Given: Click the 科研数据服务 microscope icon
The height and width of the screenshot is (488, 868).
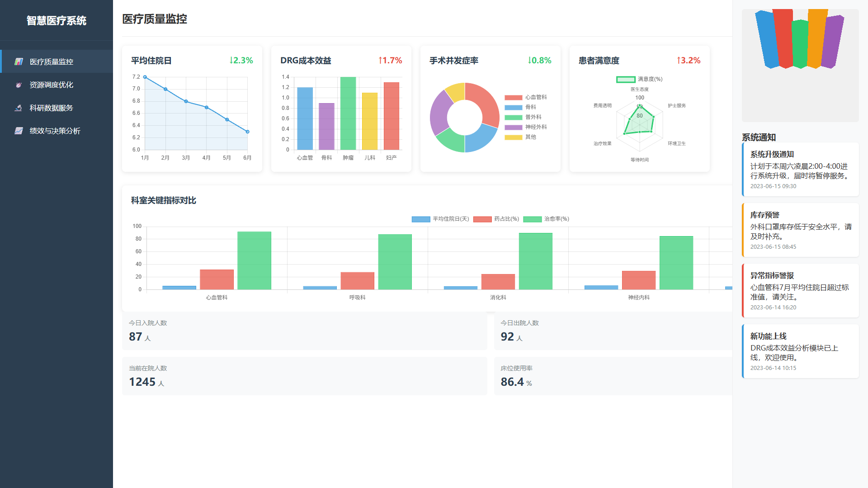Looking at the screenshot, I should coord(19,108).
